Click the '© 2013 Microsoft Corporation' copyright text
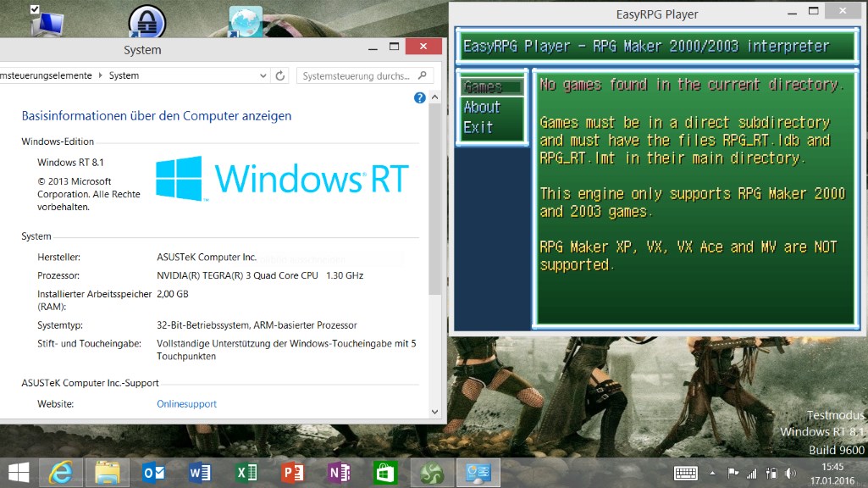This screenshot has width=868, height=488. tap(89, 194)
